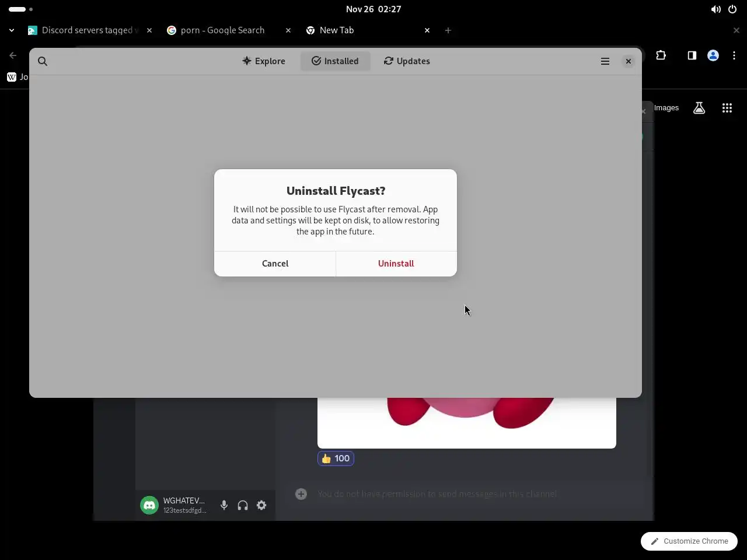Screen dimensions: 747x560
Task: Switch to the Updates tab
Action: pyautogui.click(x=407, y=61)
